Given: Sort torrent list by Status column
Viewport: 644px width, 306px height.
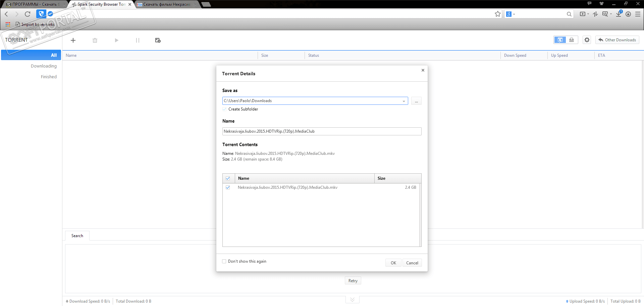Looking at the screenshot, I should [403, 55].
